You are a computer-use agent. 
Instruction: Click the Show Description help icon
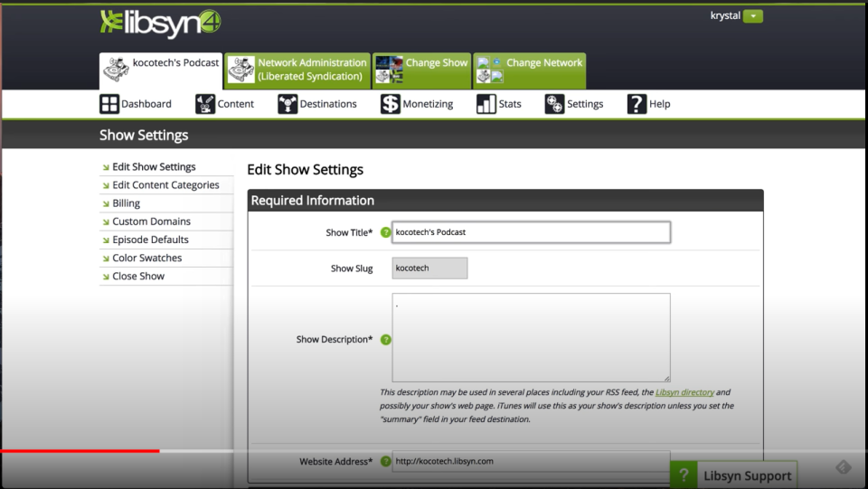click(x=386, y=340)
